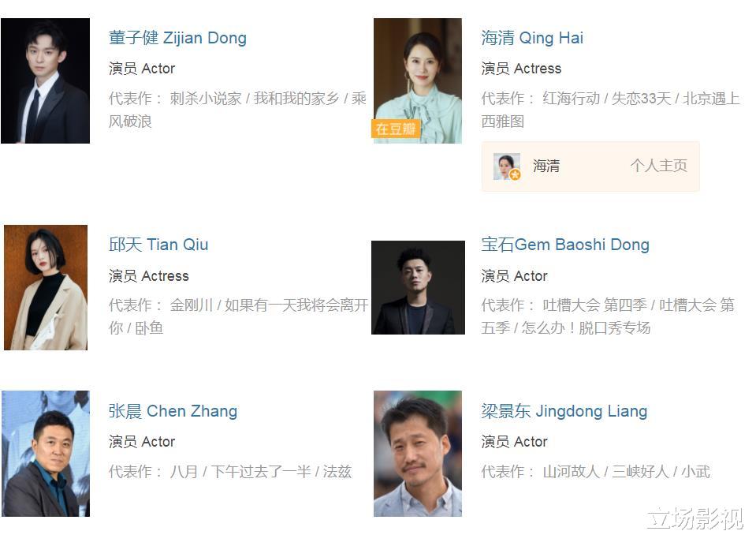The height and width of the screenshot is (546, 756).
Task: Click 海清's small avatar icon
Action: (507, 166)
